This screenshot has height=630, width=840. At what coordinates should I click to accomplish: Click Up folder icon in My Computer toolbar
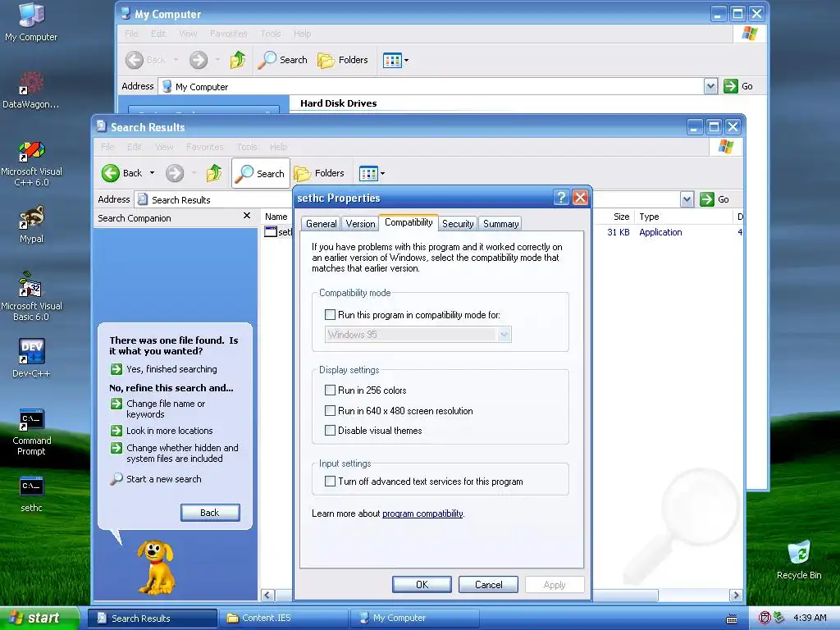point(238,60)
